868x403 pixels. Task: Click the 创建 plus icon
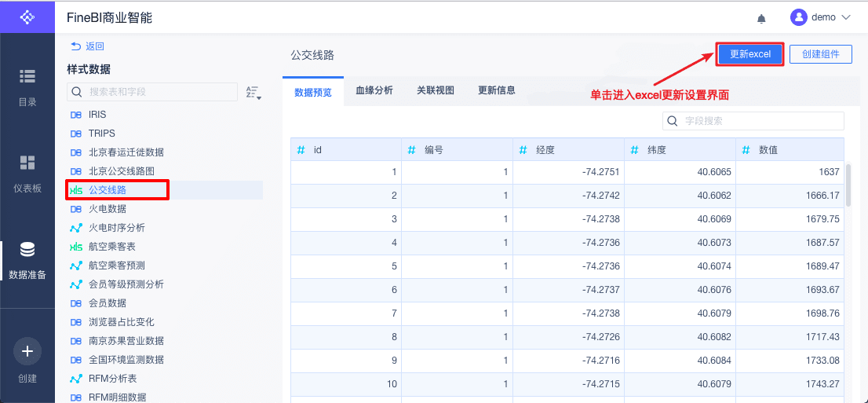(27, 350)
